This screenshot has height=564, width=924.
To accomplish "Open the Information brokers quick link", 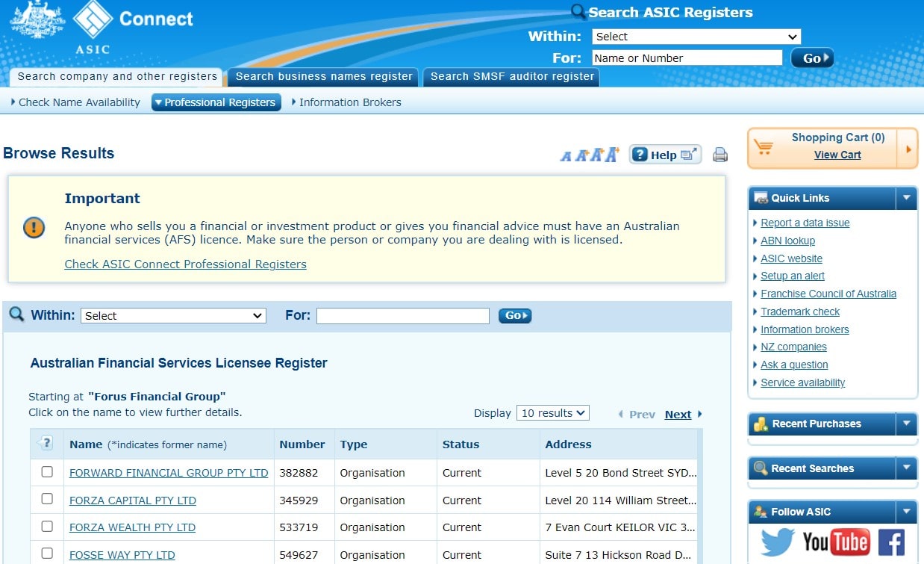I will 805,329.
